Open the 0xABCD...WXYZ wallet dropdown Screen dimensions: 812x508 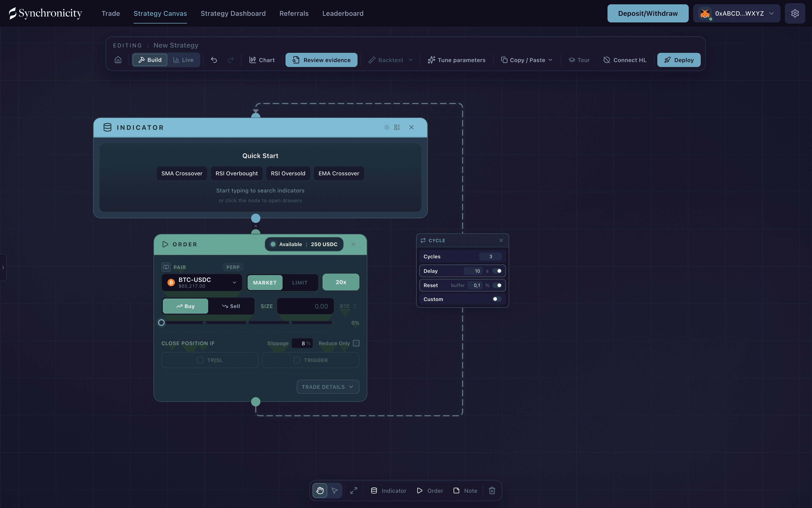click(x=737, y=13)
